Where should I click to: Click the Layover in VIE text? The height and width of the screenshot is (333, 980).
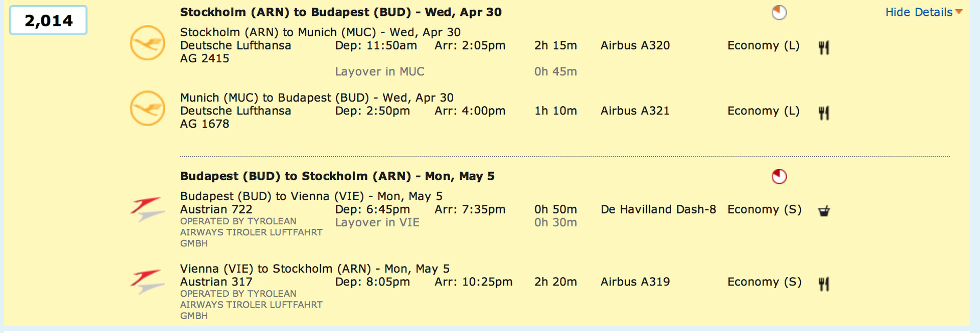[x=377, y=223]
